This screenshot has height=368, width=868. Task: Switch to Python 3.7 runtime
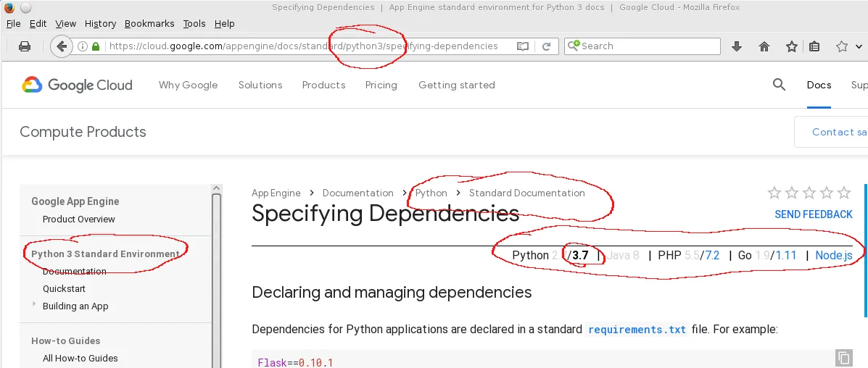pyautogui.click(x=580, y=255)
